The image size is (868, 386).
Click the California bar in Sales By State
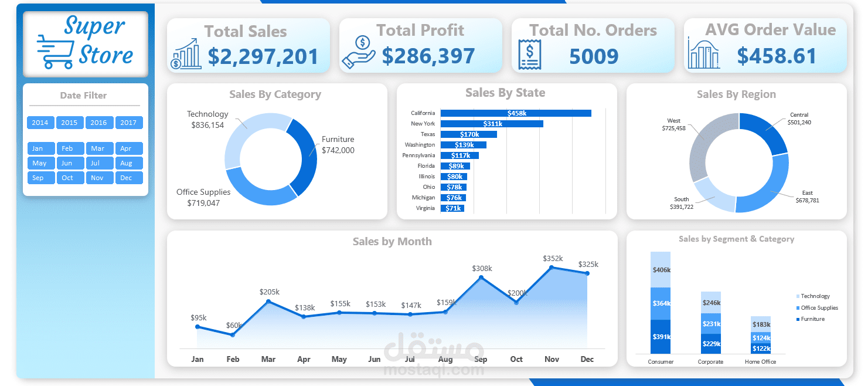[515, 113]
